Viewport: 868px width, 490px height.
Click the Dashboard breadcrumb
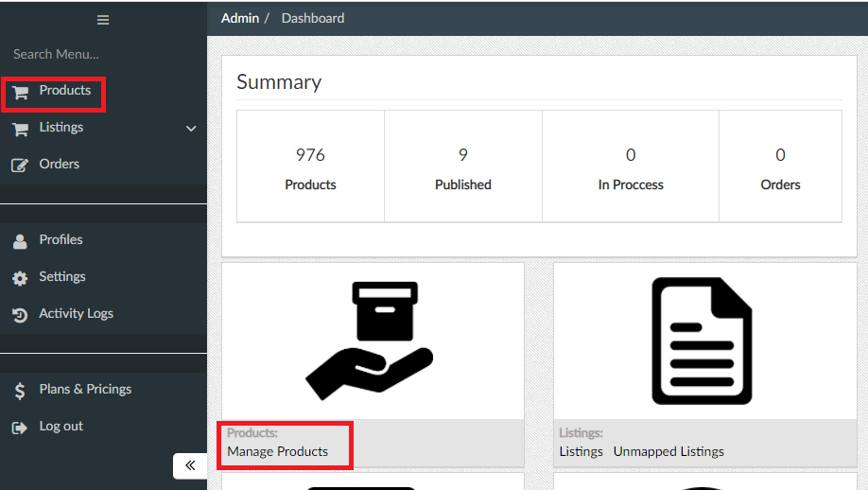click(313, 18)
